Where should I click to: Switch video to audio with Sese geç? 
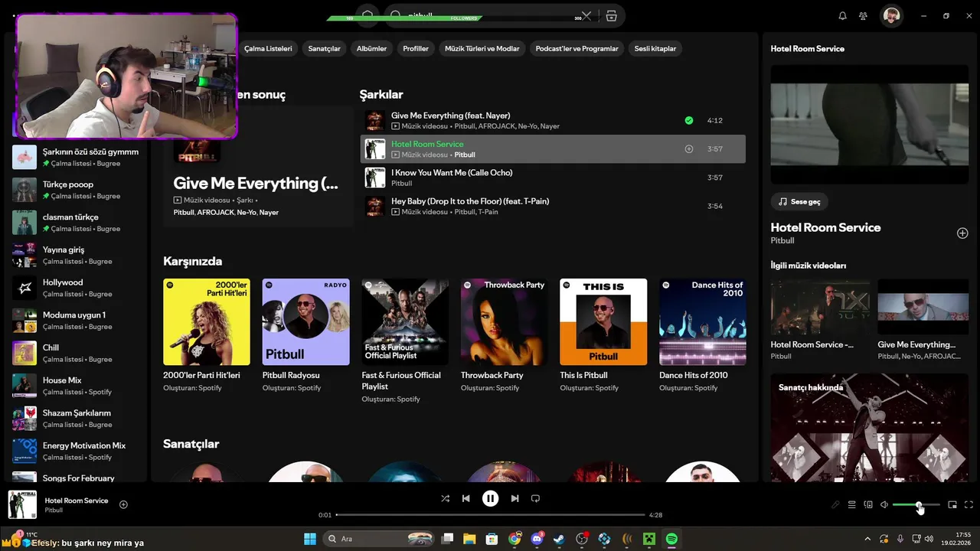pos(799,202)
